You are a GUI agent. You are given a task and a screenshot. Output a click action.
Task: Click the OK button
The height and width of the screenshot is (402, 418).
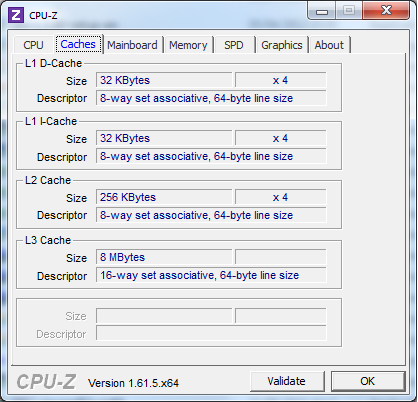pos(368,381)
